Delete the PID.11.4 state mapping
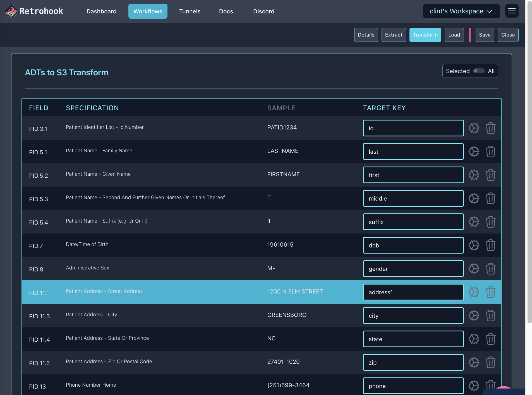This screenshot has width=532, height=395. point(490,339)
